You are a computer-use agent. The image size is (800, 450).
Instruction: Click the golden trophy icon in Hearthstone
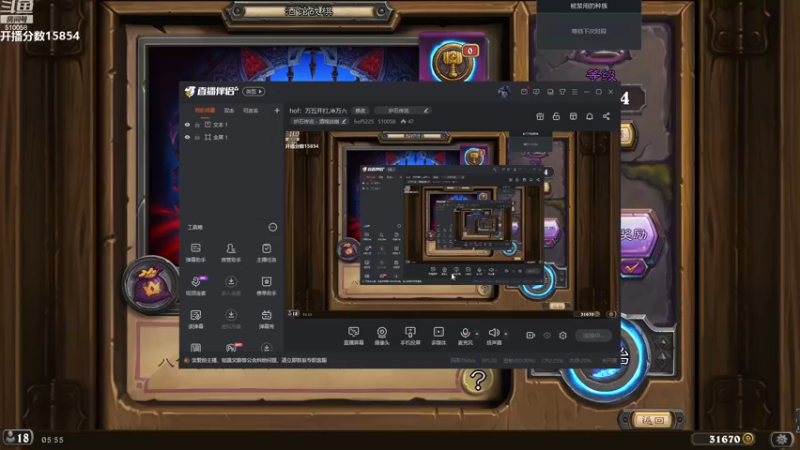coord(453,63)
